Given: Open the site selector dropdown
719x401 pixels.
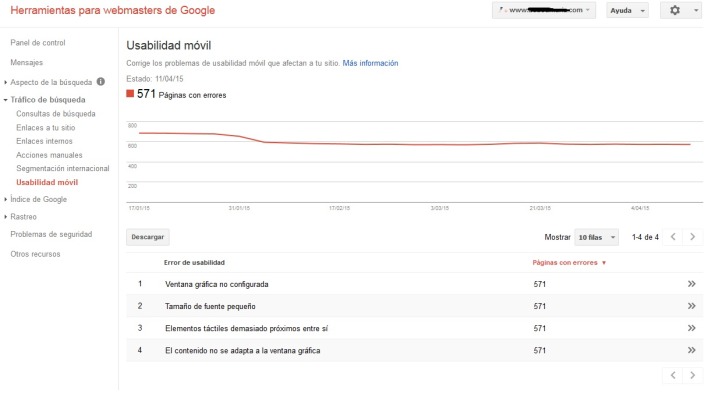Looking at the screenshot, I should (x=544, y=10).
